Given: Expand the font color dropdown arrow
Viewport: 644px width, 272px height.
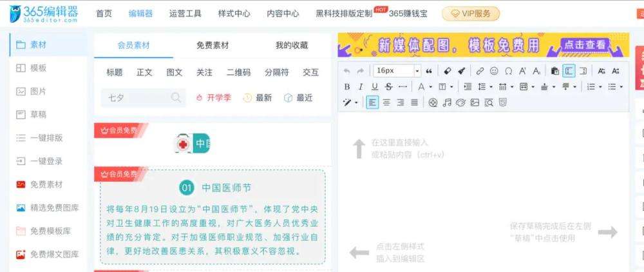Looking at the screenshot, I should 431,86.
